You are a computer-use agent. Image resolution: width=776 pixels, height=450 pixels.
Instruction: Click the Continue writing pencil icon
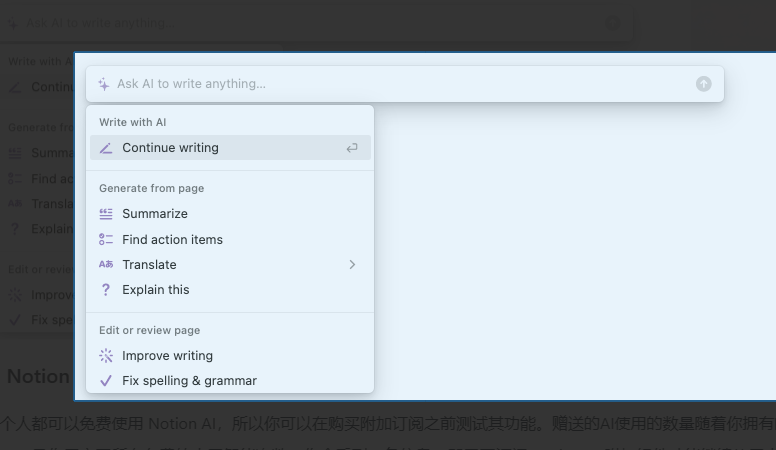(106, 148)
